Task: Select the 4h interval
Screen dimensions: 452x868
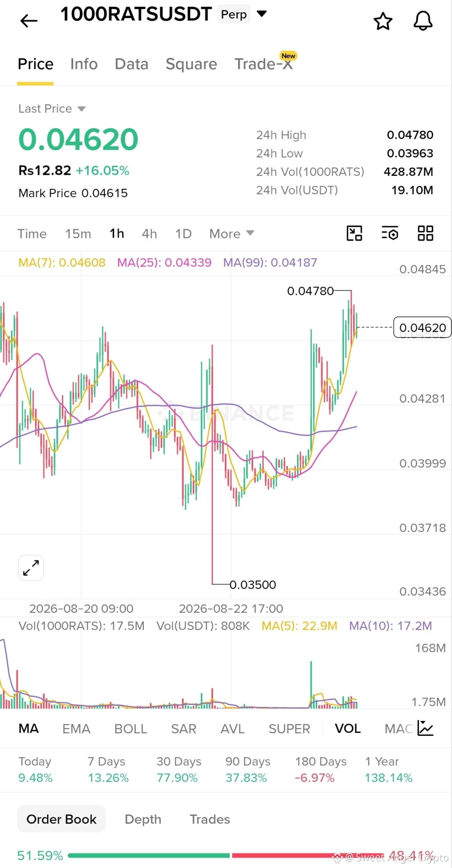Action: click(149, 234)
